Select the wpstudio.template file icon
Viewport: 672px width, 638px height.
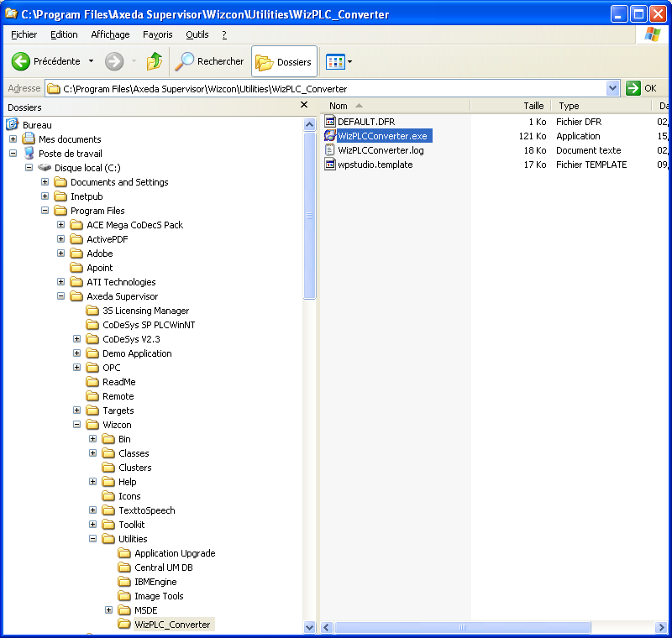point(329,165)
